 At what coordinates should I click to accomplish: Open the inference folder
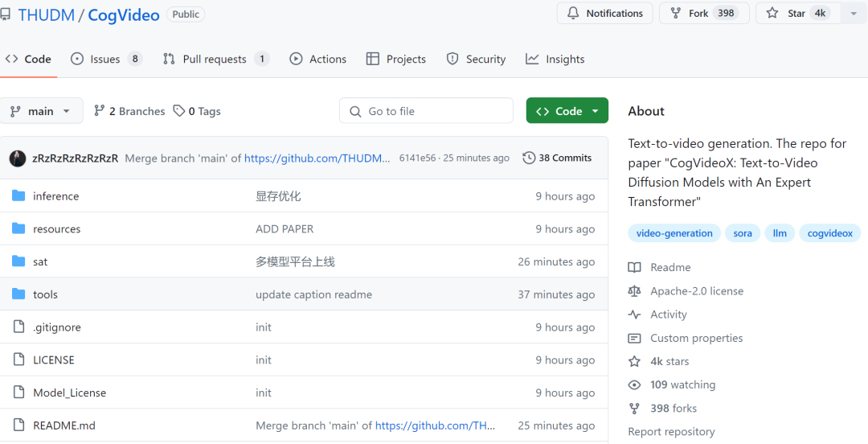(x=56, y=196)
